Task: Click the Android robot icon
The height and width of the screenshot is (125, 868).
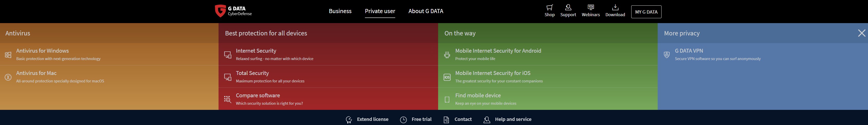Action: [447, 55]
